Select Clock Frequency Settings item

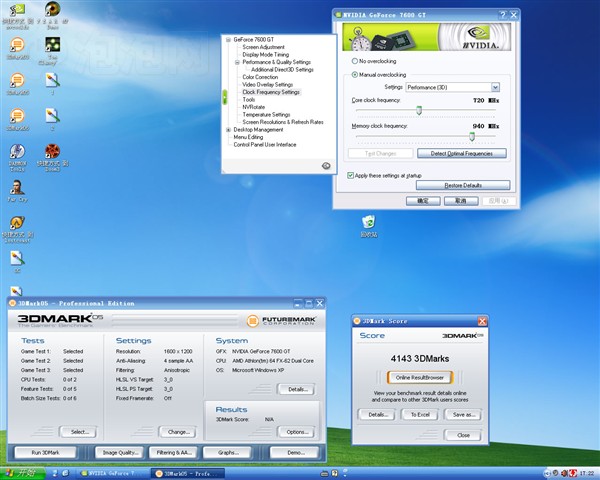(x=271, y=92)
